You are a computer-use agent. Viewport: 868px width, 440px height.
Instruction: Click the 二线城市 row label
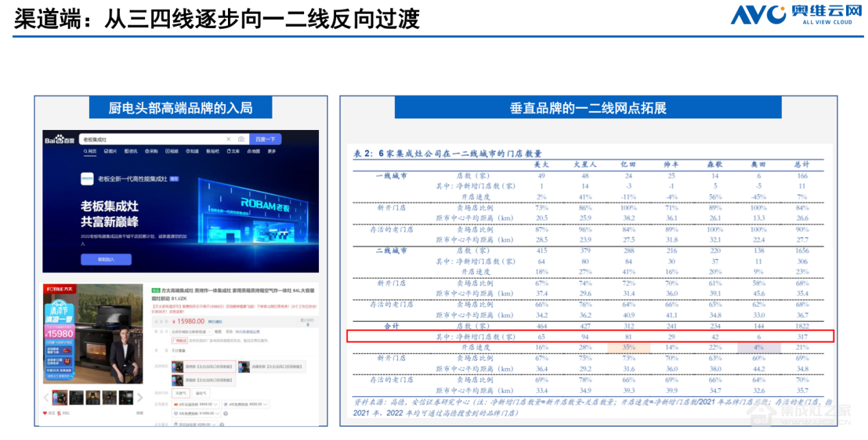(x=392, y=251)
